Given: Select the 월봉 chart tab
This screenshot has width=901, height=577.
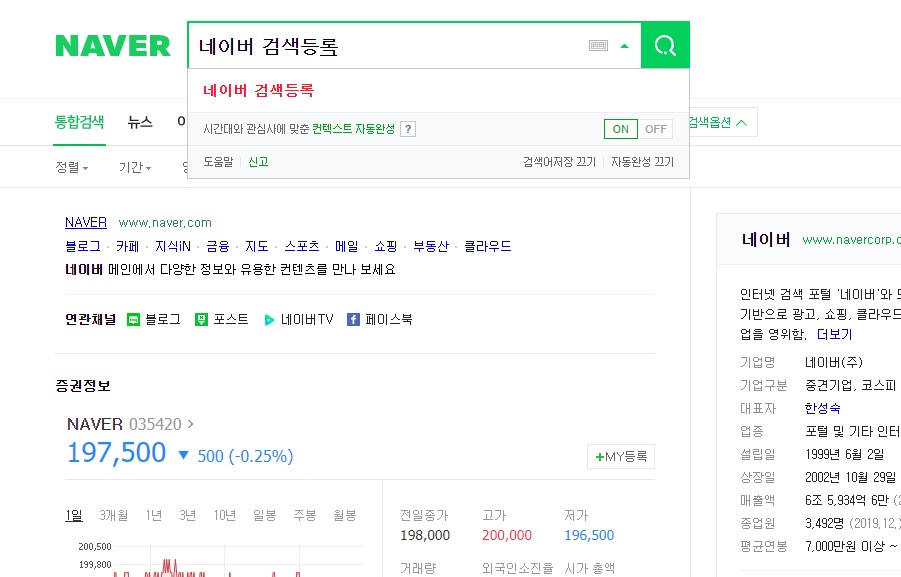Looking at the screenshot, I should 345,515.
